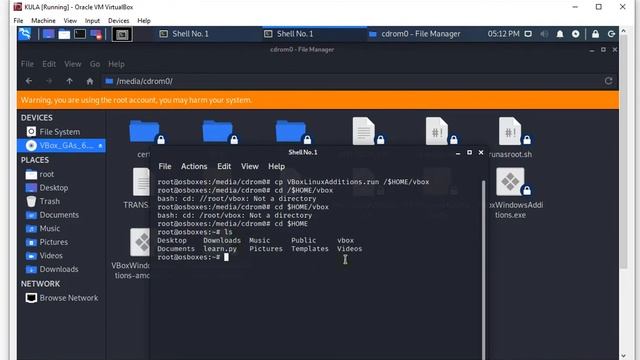
Task: Open VirtualBox Input menu
Action: [x=92, y=20]
